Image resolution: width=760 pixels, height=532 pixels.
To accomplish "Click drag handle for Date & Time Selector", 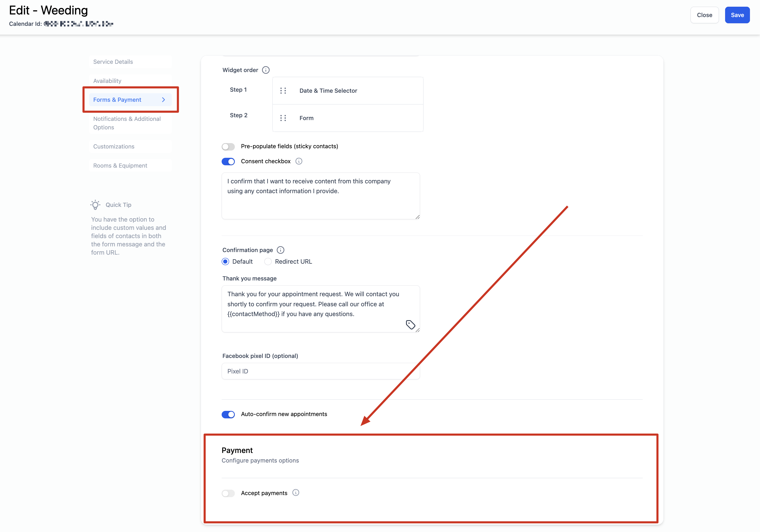I will pos(283,91).
